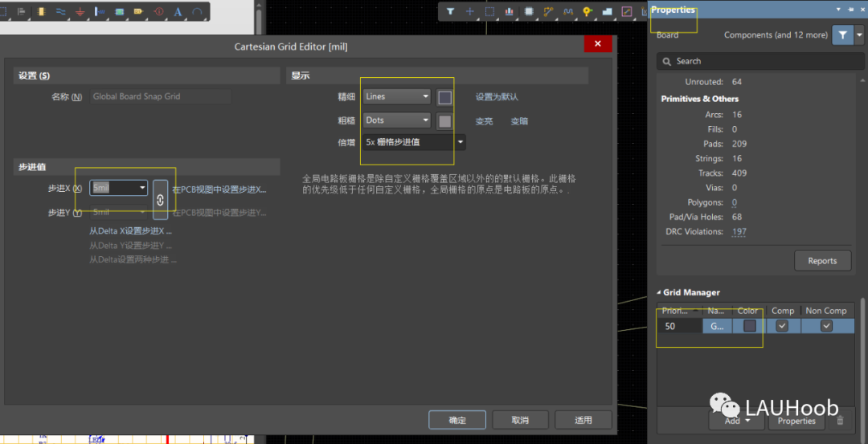Place a via with the yellow via icon
The width and height of the screenshot is (868, 444).
588,11
